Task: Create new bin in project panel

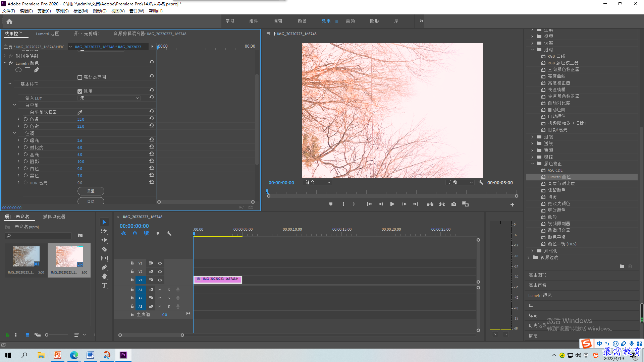Action: (80, 236)
